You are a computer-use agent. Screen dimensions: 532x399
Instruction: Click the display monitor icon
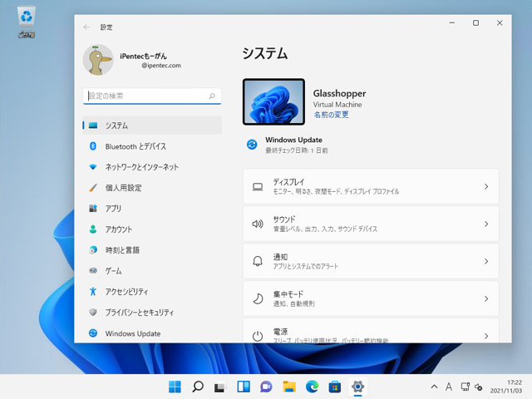pyautogui.click(x=258, y=186)
